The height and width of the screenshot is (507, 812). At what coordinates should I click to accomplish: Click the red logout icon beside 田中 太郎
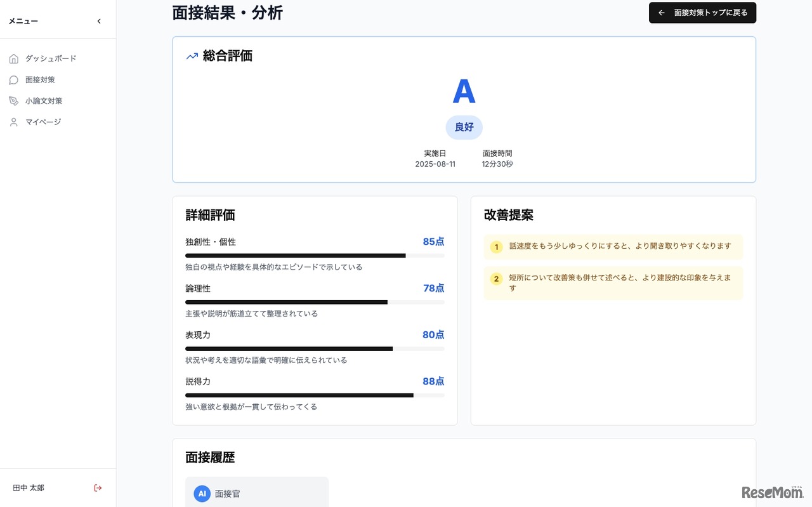pyautogui.click(x=98, y=488)
